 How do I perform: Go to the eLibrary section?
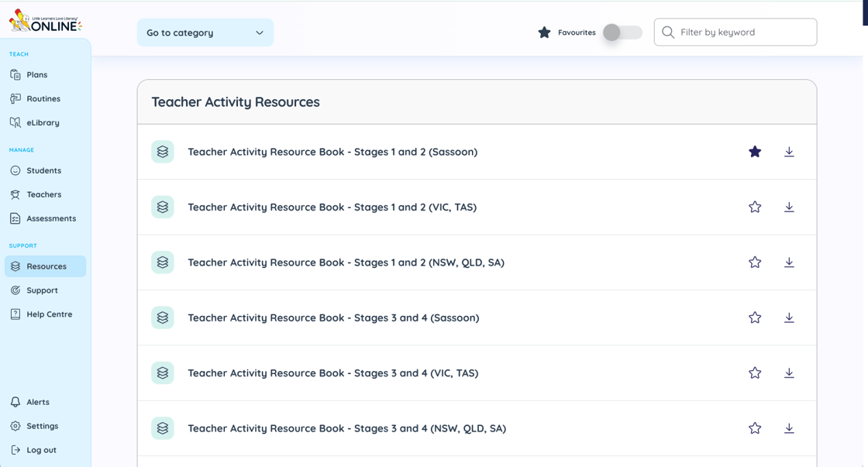(x=43, y=122)
